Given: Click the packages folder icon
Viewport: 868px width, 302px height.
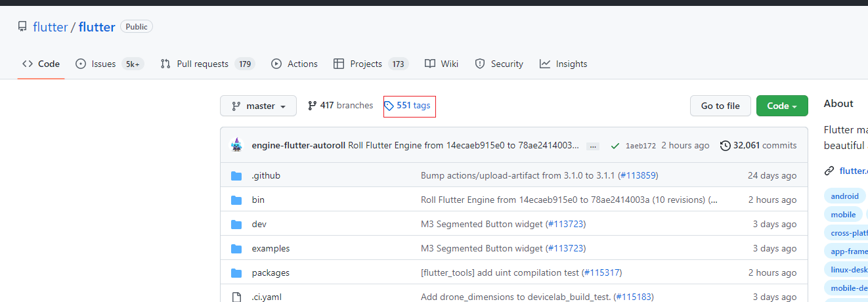Looking at the screenshot, I should tap(237, 272).
